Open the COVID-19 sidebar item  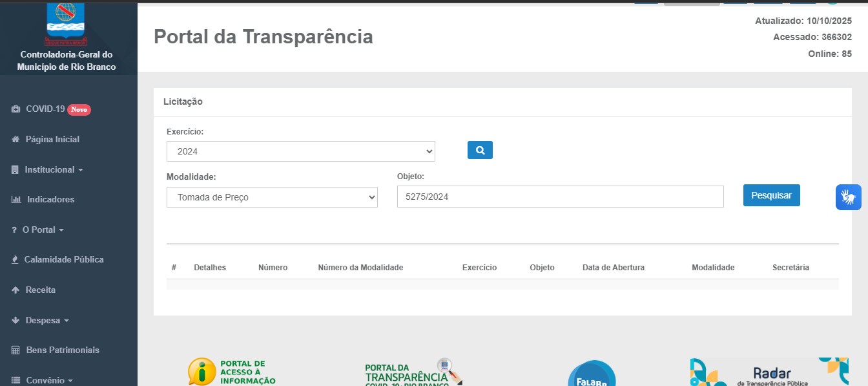click(x=45, y=109)
